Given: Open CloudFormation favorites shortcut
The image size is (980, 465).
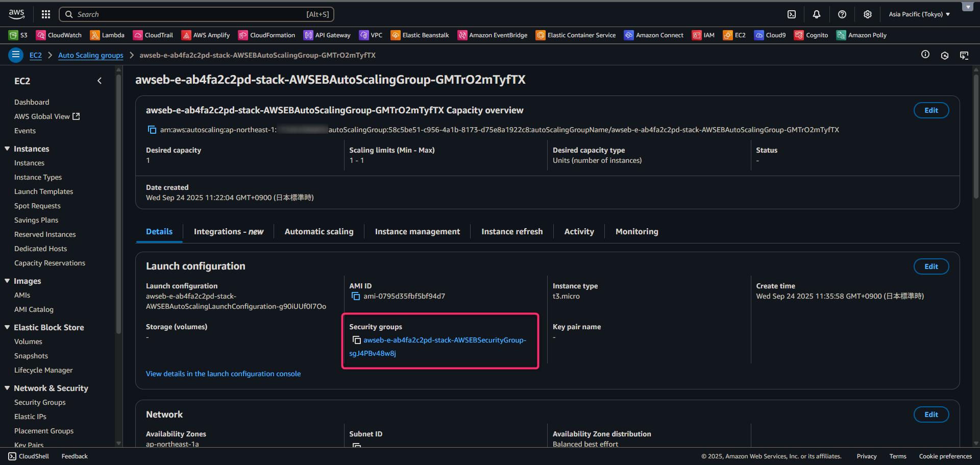Looking at the screenshot, I should click(267, 35).
